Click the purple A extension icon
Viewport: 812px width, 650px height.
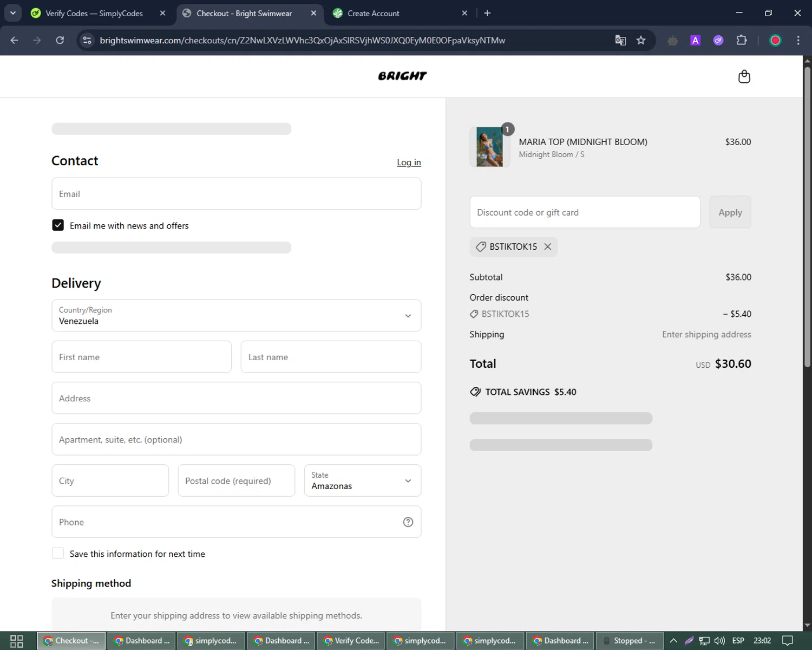(x=696, y=40)
